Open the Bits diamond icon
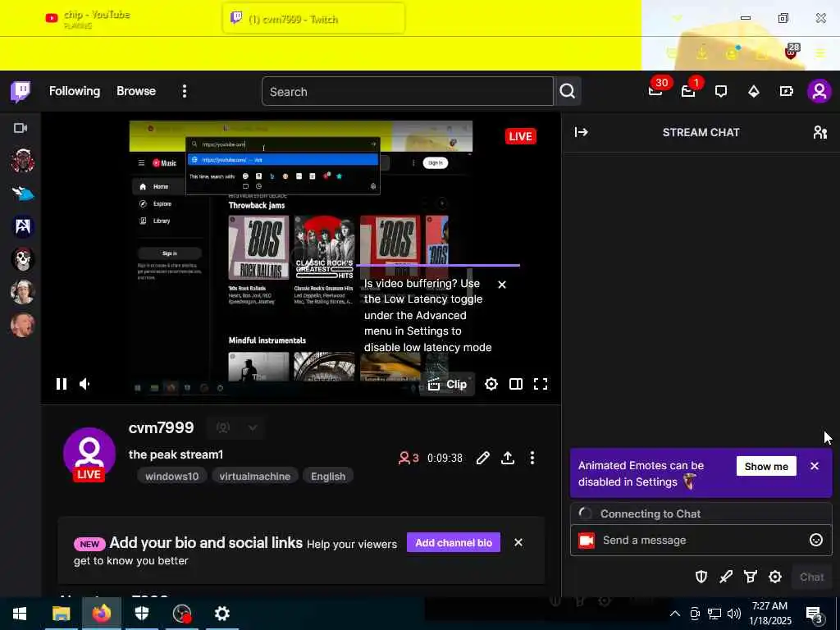Viewport: 840px width, 630px height. pos(754,92)
